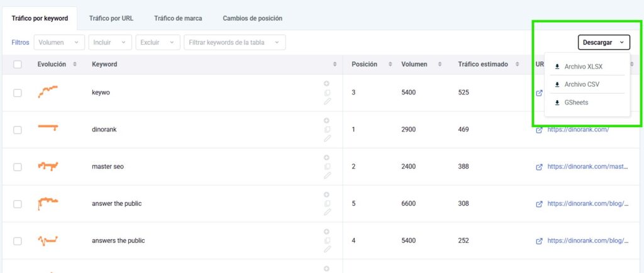Switch to Tráfico por URL tab

[111, 18]
